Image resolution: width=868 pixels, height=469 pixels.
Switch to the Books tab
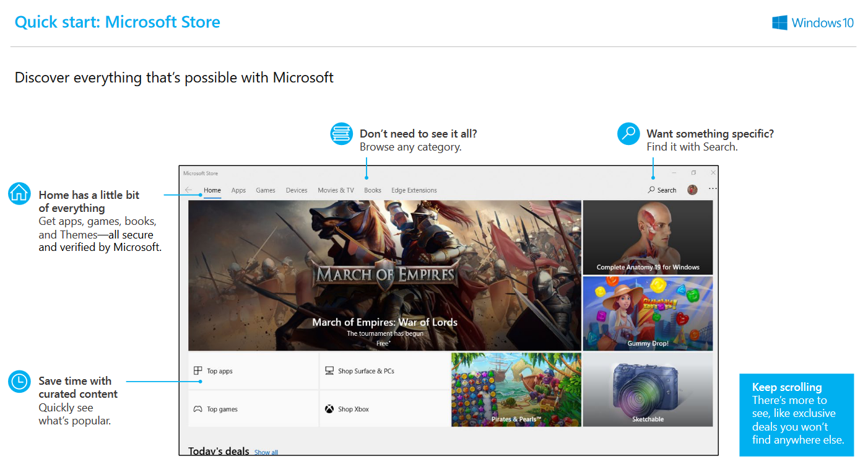[x=373, y=190]
